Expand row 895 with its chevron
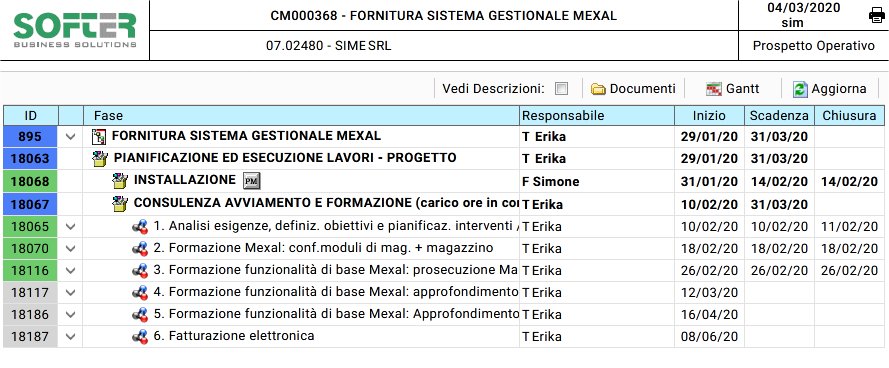Screen dimensions: 889x368 (x=70, y=137)
